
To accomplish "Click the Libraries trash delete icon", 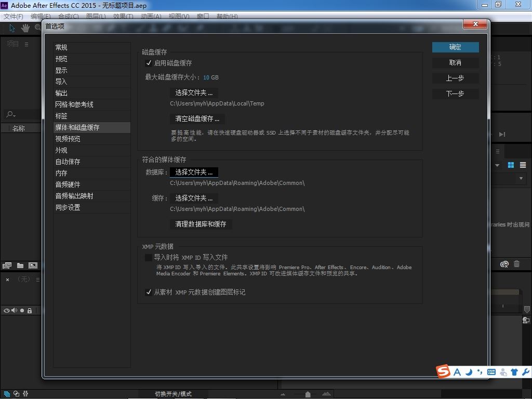I will (x=517, y=263).
